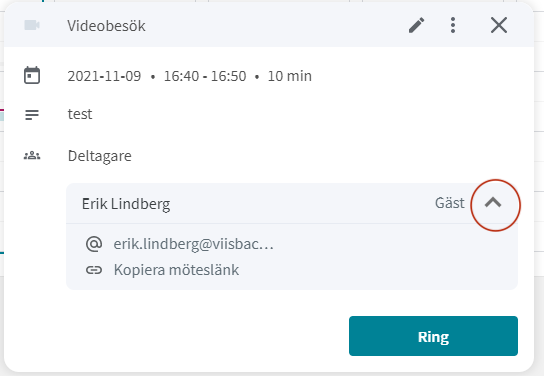Click the Deltagare section heading
The image size is (544, 376).
100,156
